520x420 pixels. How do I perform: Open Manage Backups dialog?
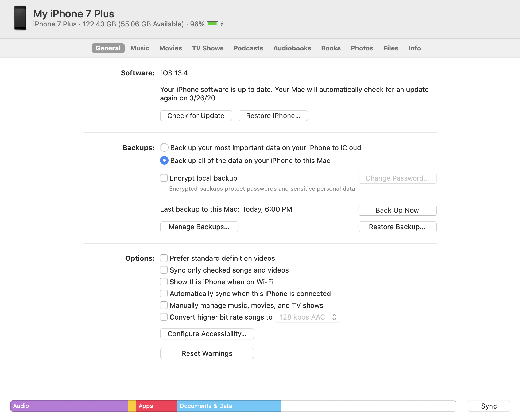tap(199, 227)
